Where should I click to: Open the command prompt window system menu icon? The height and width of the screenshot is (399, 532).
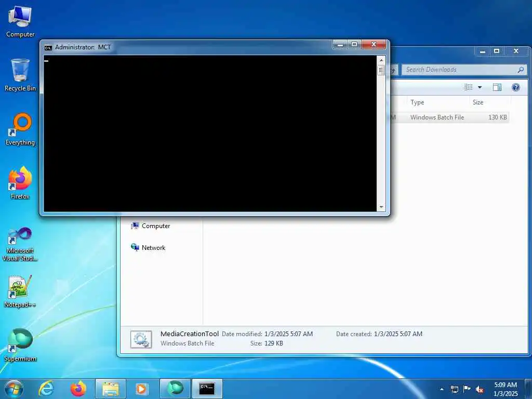click(48, 47)
